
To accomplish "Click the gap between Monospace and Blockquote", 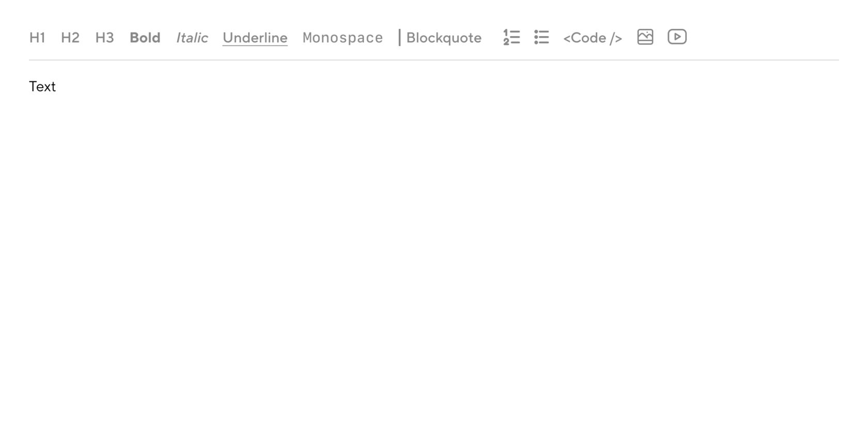I will coord(391,38).
